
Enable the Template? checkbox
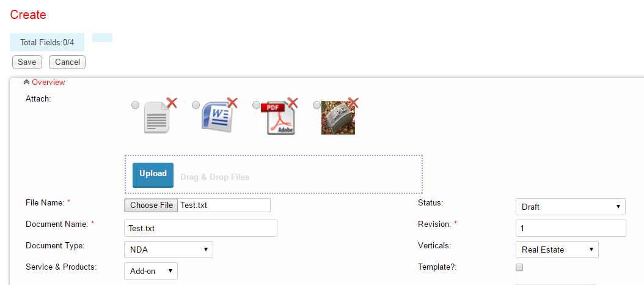519,267
